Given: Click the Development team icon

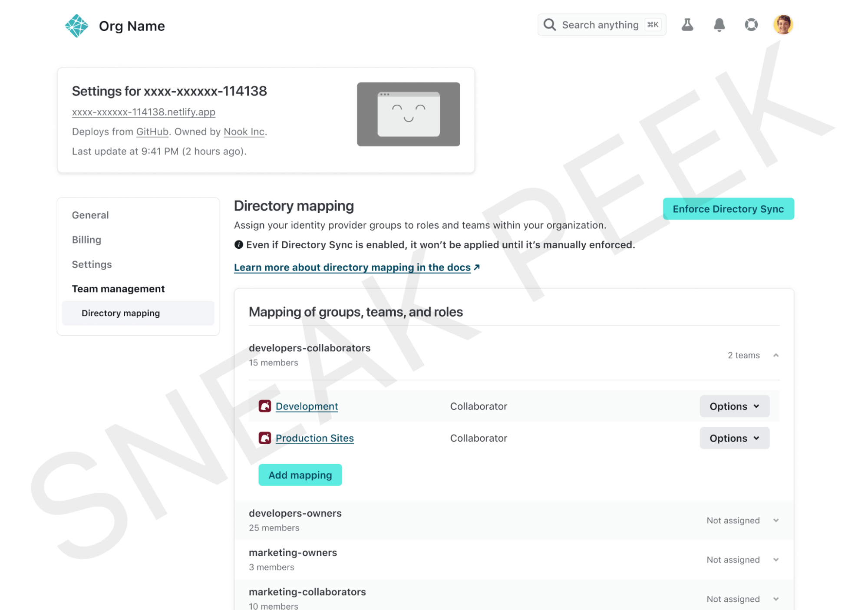Looking at the screenshot, I should click(x=264, y=406).
